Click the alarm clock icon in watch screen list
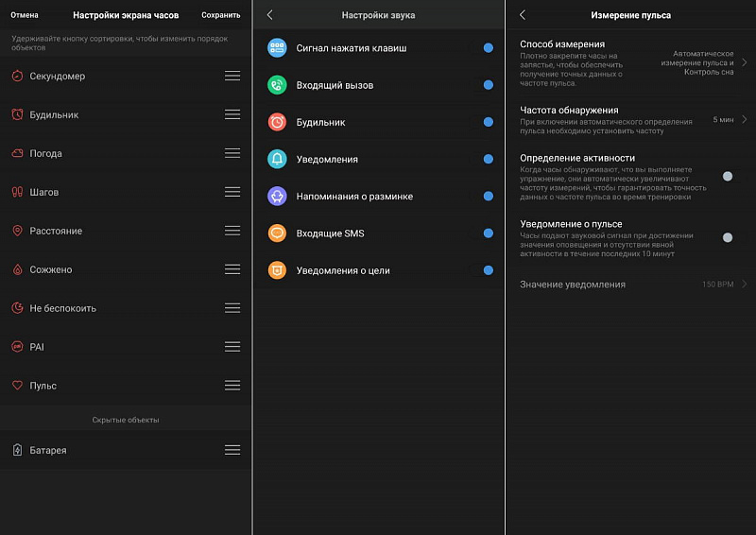Image resolution: width=756 pixels, height=535 pixels. click(18, 115)
